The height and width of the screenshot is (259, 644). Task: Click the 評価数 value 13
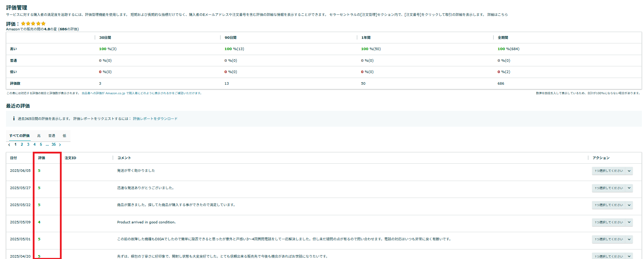227,84
